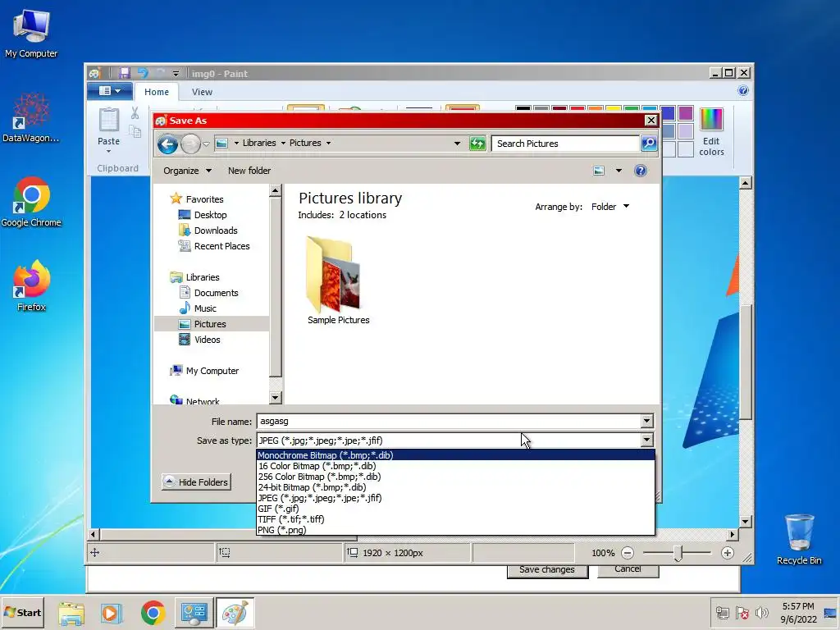Open the Save As dialog help icon
Screen dimensions: 840x630
[x=640, y=171]
